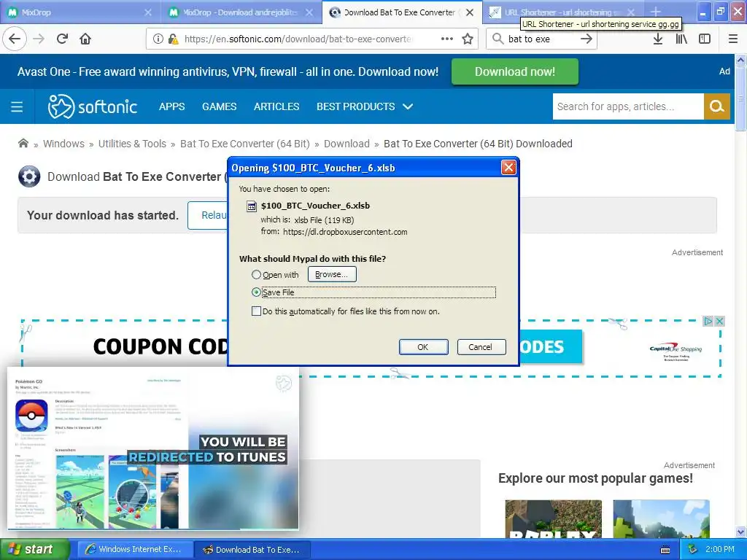
Task: Go back with the browser back arrow
Action: [15, 39]
